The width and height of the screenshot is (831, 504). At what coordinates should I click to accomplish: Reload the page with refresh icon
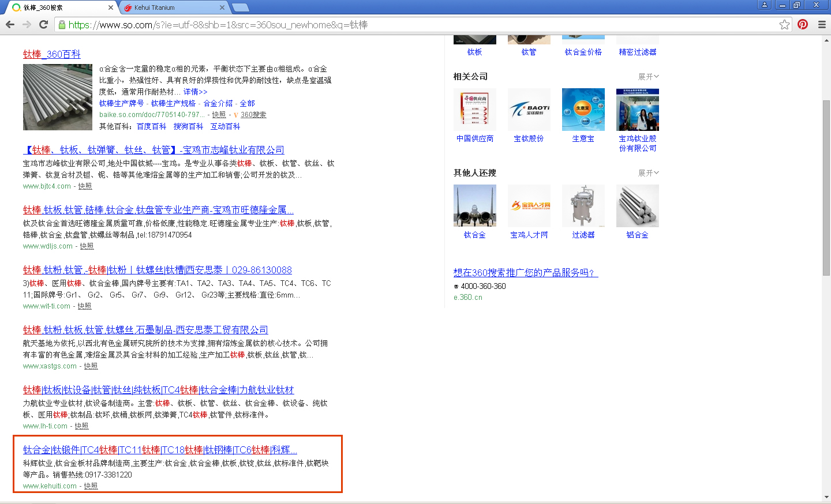[43, 24]
